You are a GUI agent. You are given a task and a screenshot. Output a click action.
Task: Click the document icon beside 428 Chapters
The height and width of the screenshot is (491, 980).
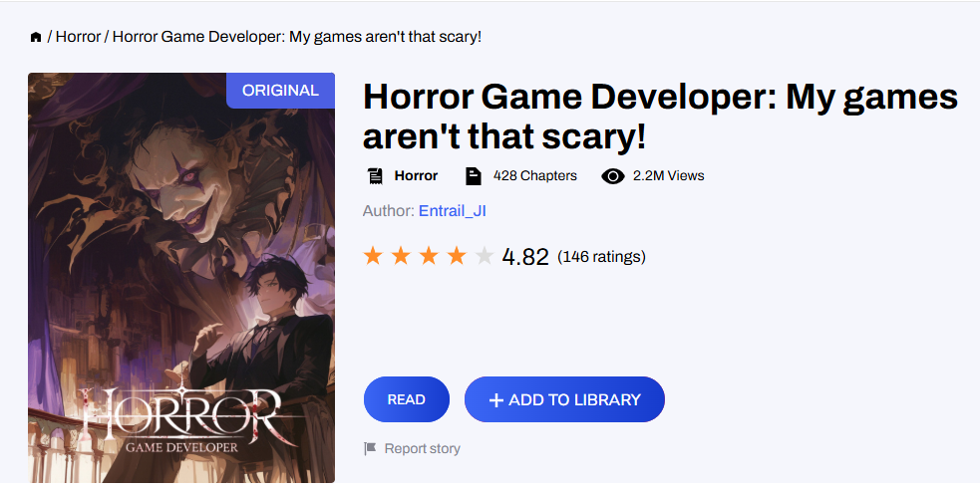[x=474, y=176]
